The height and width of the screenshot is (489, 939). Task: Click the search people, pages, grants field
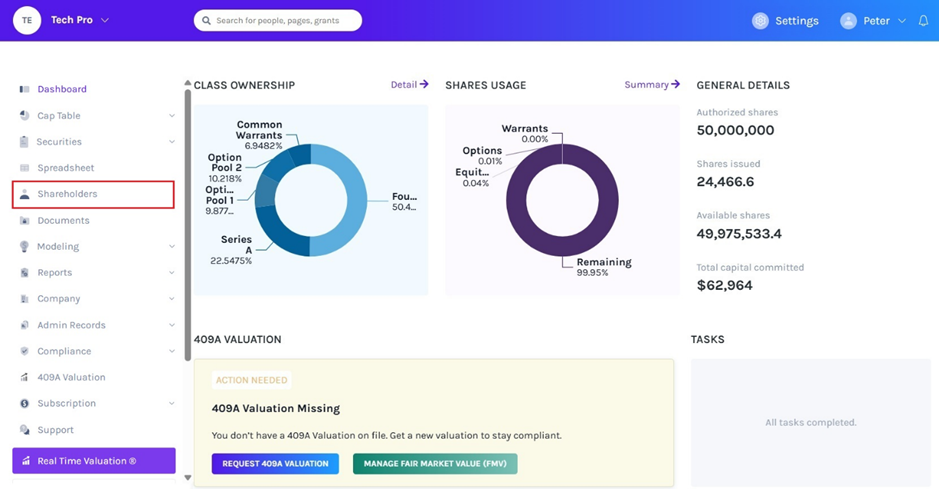[x=278, y=20]
